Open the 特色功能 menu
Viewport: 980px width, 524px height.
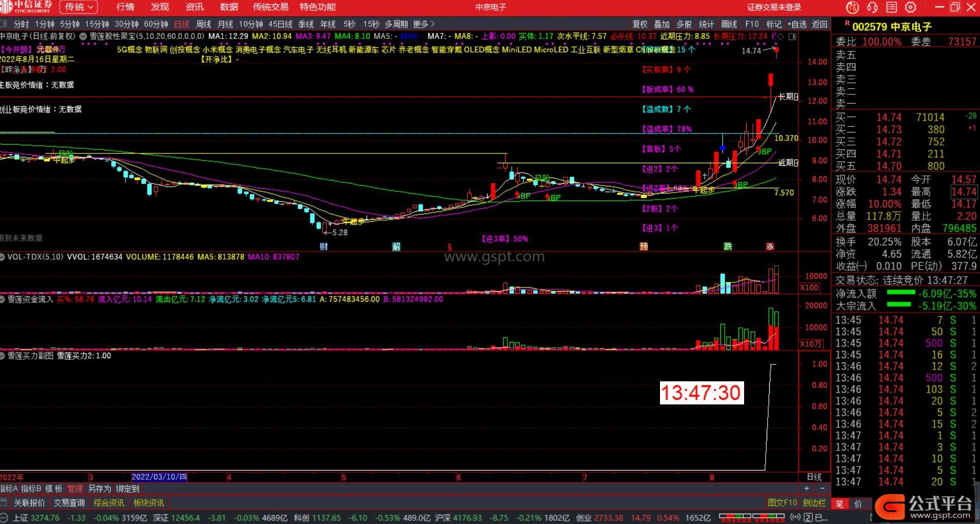pyautogui.click(x=317, y=7)
